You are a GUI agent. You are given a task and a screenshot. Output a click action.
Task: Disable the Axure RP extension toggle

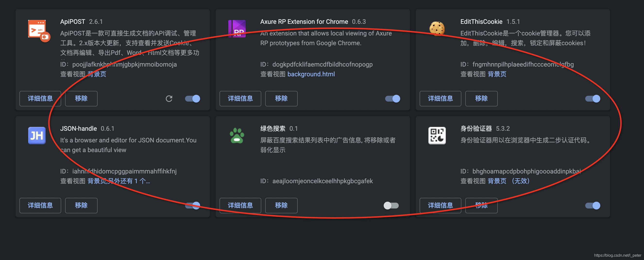pos(392,99)
